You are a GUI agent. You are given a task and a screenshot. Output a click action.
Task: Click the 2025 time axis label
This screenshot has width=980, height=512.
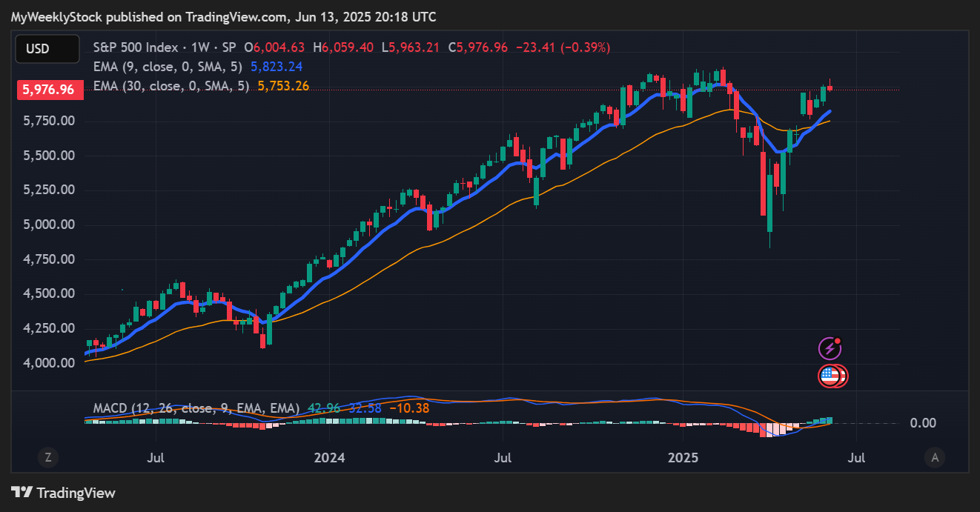click(x=683, y=458)
